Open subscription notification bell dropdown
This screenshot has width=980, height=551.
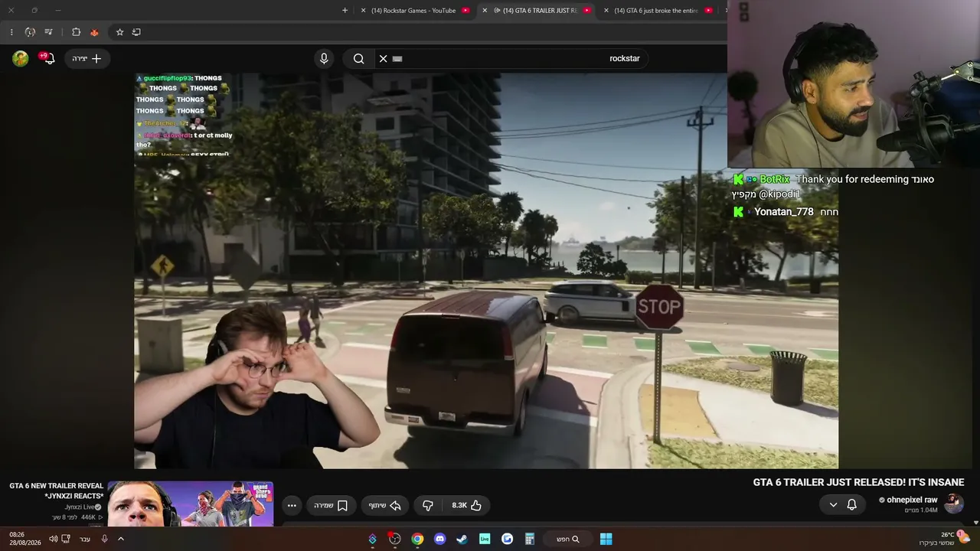[x=842, y=505]
